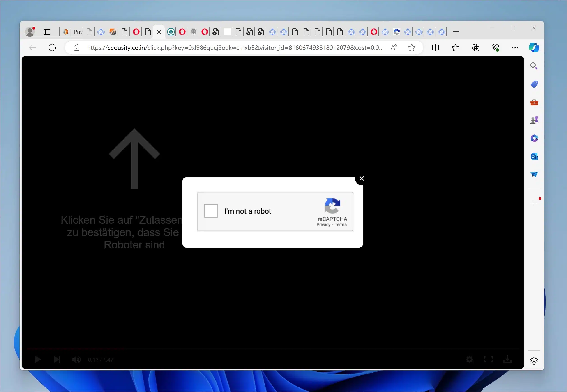The image size is (567, 392).
Task: Switch to the first orange-icon tab
Action: tap(66, 32)
